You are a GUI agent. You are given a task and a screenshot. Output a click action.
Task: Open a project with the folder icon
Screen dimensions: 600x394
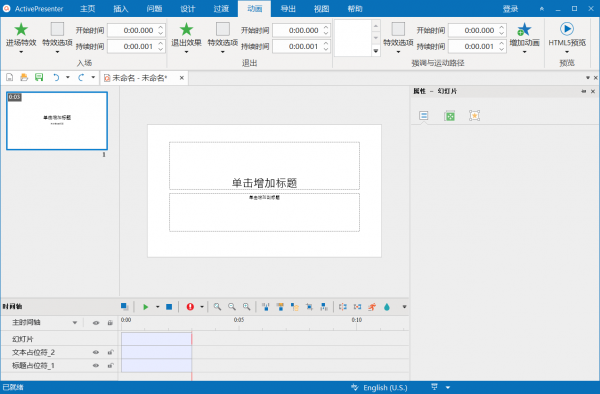pos(24,78)
